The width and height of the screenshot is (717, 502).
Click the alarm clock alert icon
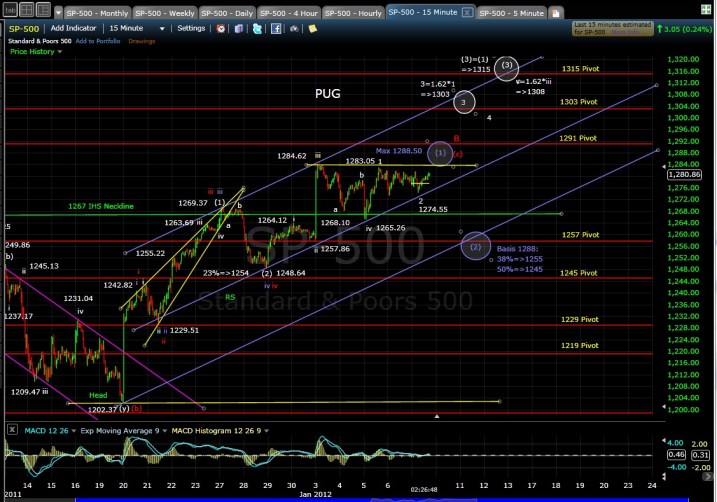click(x=221, y=29)
